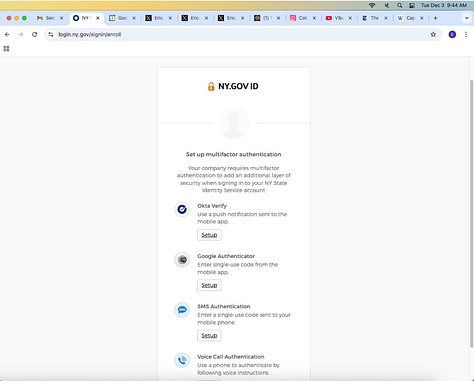Viewport: 474px width, 381px height.
Task: Expand the tab search dropdown arrow
Action: 467,18
